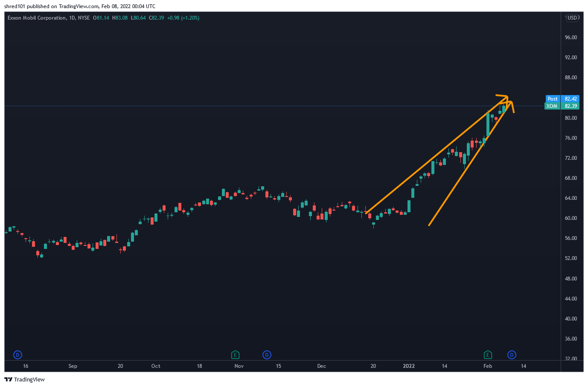This screenshot has width=588, height=387.
Task: Click the 96.00 price axis label
Action: pos(571,38)
